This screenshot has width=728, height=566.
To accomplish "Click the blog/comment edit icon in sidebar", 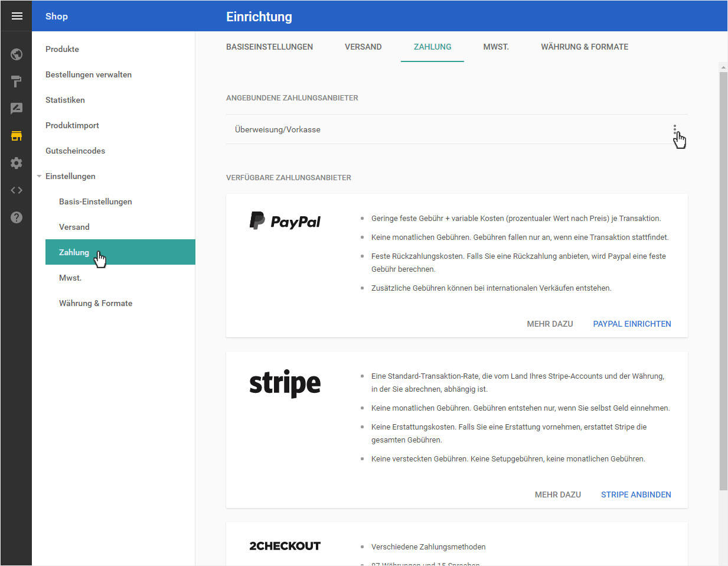I will coord(17,109).
